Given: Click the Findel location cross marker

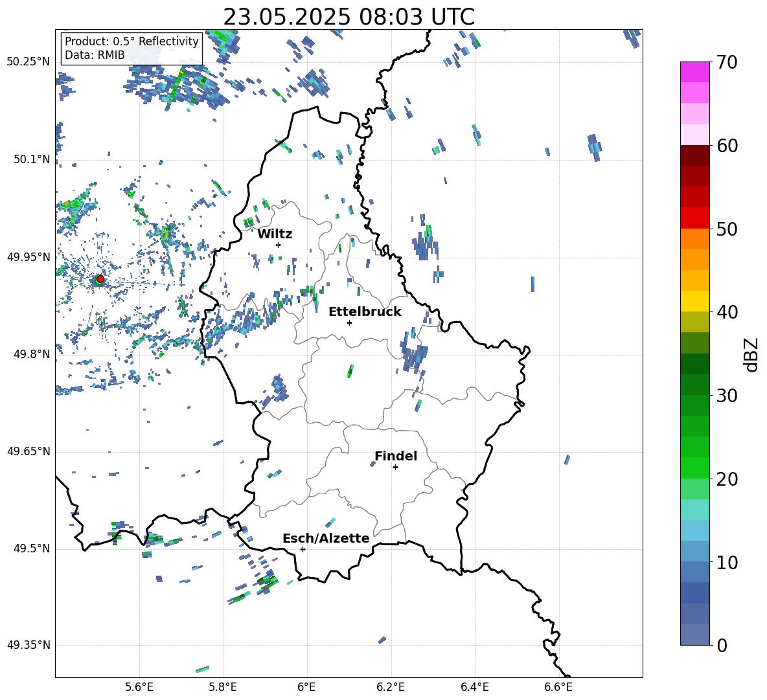Looking at the screenshot, I should click(395, 468).
